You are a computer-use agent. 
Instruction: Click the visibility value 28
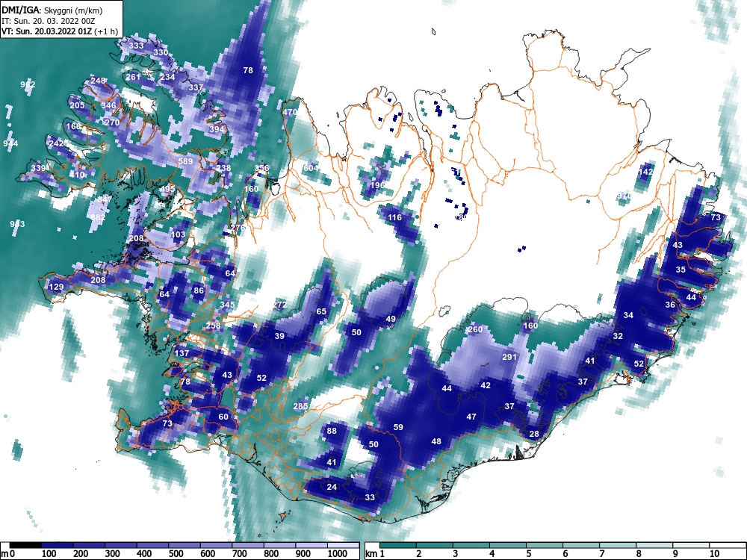tap(534, 434)
